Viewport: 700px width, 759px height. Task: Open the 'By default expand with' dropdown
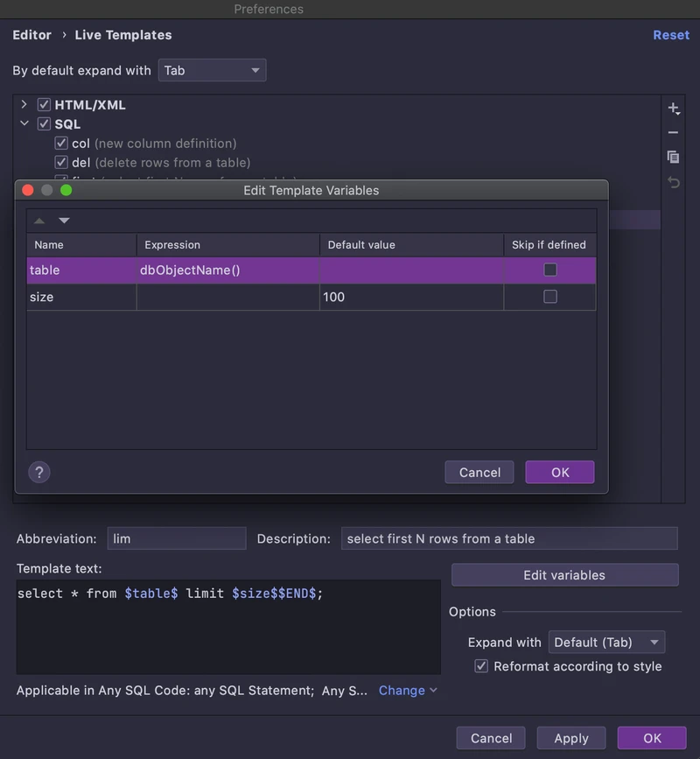[212, 70]
